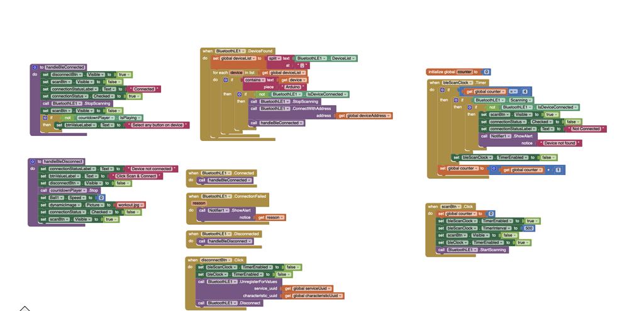This screenshot has width=644, height=311.
Task: Open the dynamicImage component dropdown
Action: (x=65, y=205)
